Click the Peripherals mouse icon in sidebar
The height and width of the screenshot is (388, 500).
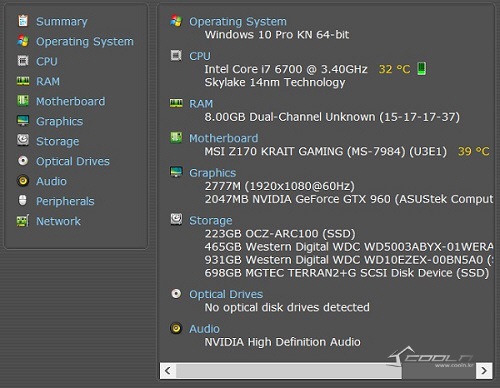click(23, 201)
